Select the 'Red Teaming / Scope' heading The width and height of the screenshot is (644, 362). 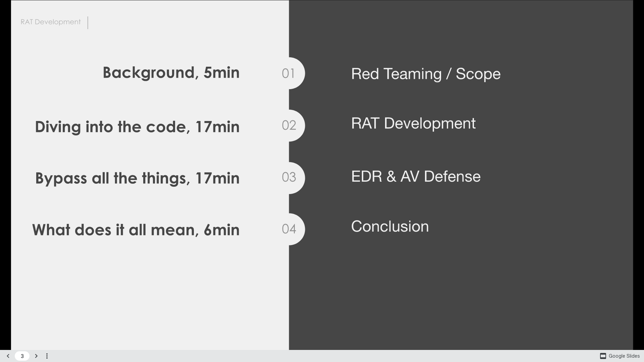tap(426, 74)
